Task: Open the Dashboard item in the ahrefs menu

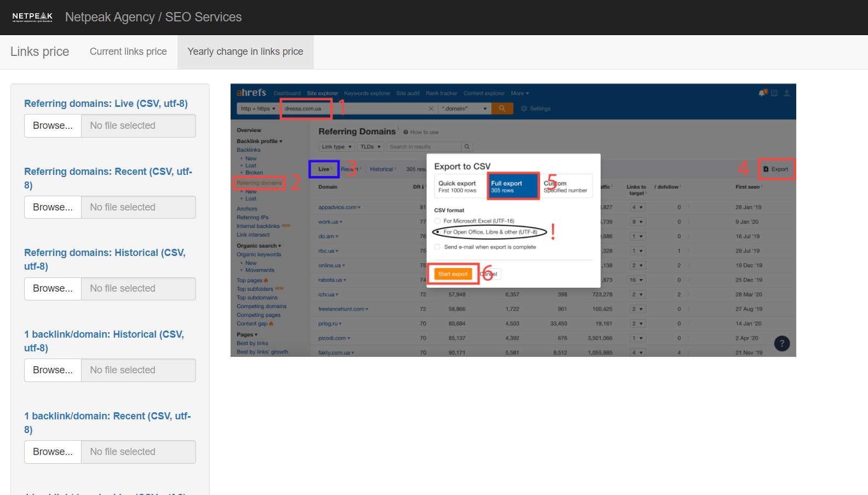Action: (x=287, y=93)
